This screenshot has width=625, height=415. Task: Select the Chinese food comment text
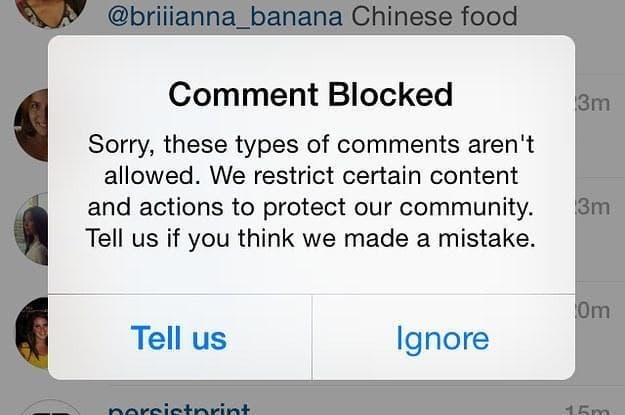[x=434, y=16]
